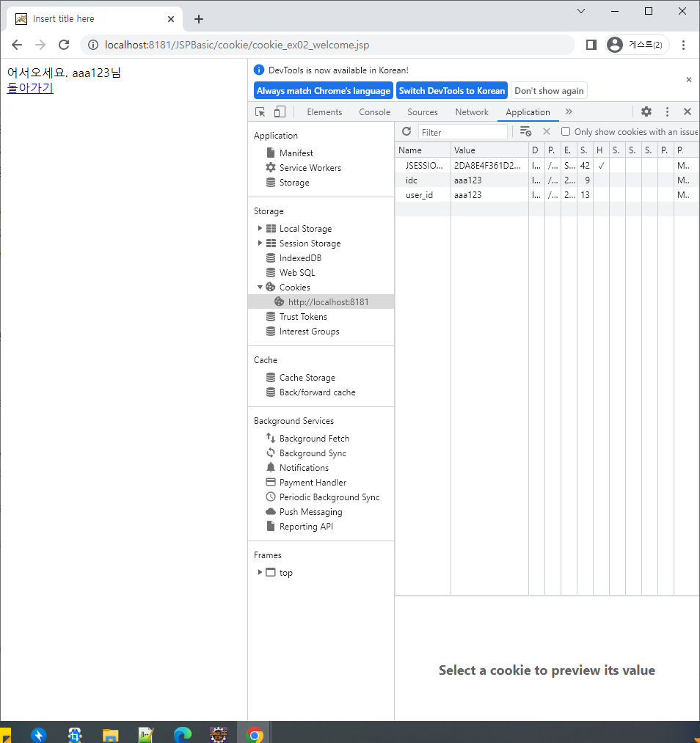The height and width of the screenshot is (743, 700).
Task: Open Chrome from the Windows taskbar
Action: pyautogui.click(x=255, y=734)
